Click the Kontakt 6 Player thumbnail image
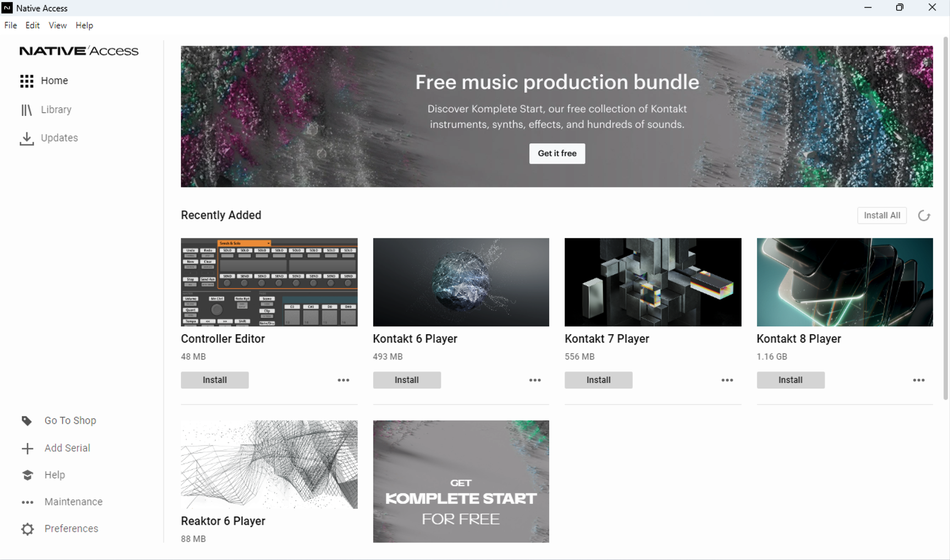Viewport: 950px width, 560px height. [461, 282]
